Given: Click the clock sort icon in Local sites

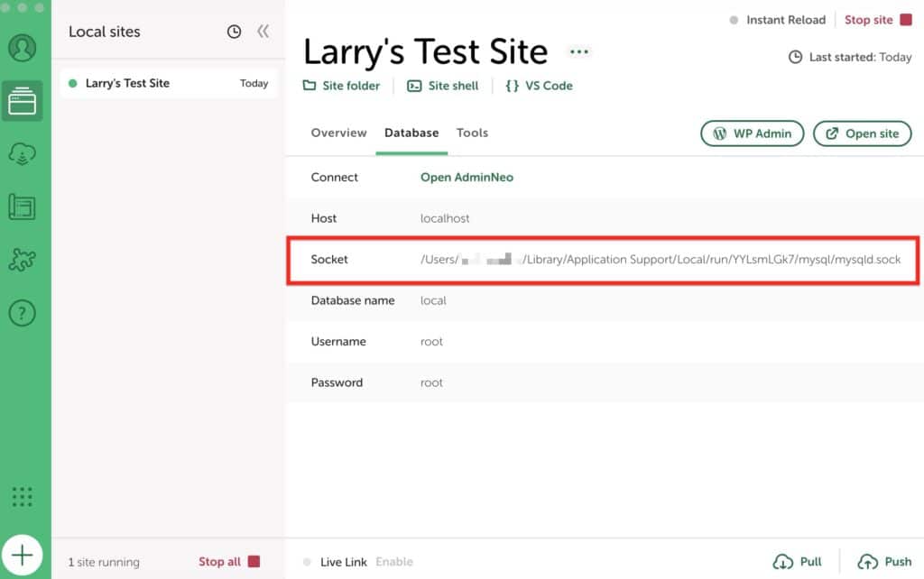Looking at the screenshot, I should (234, 32).
